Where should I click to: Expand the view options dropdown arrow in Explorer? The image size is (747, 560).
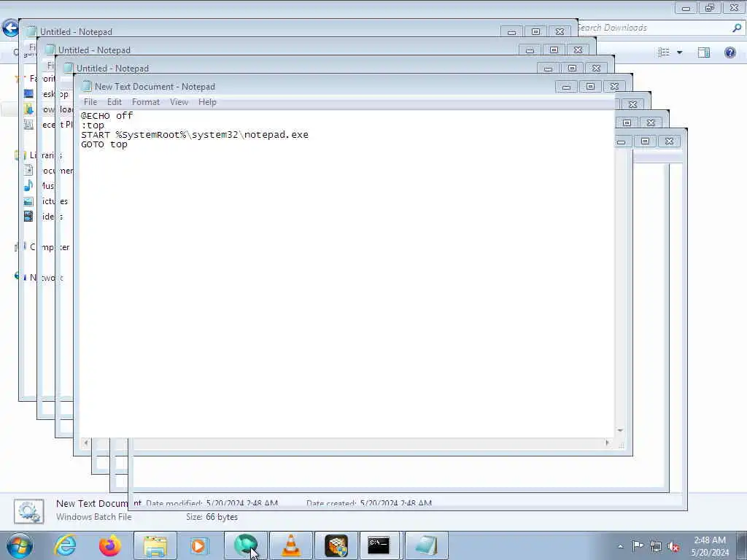pos(680,52)
